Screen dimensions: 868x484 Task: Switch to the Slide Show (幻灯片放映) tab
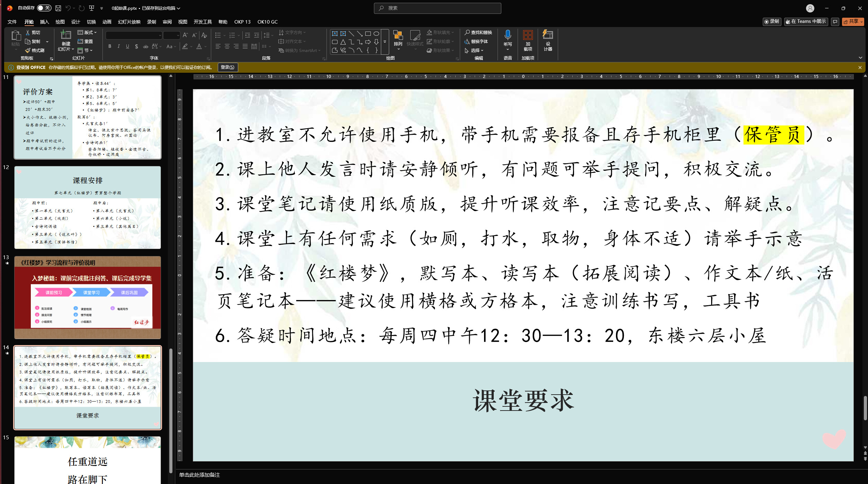click(129, 22)
